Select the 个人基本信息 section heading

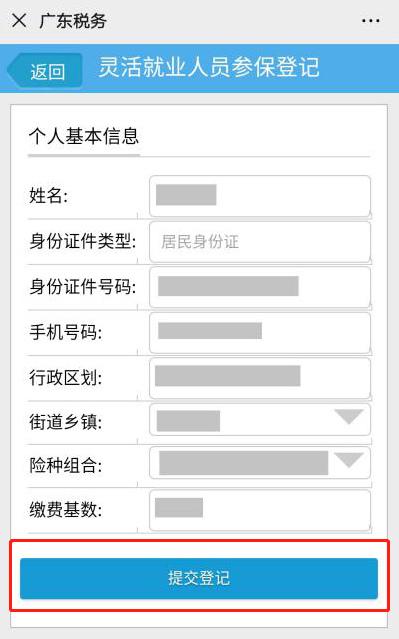[84, 136]
